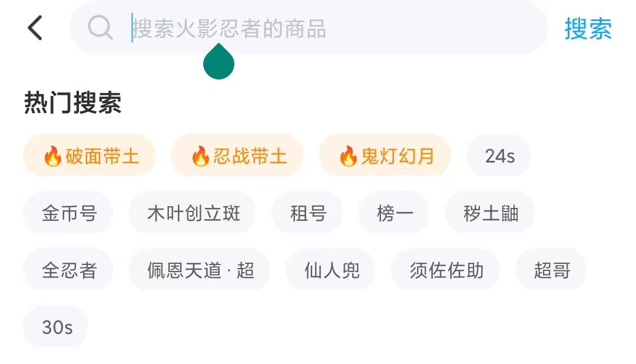Tap the 榜一 search tag
The height and width of the screenshot is (364, 636).
(x=394, y=213)
